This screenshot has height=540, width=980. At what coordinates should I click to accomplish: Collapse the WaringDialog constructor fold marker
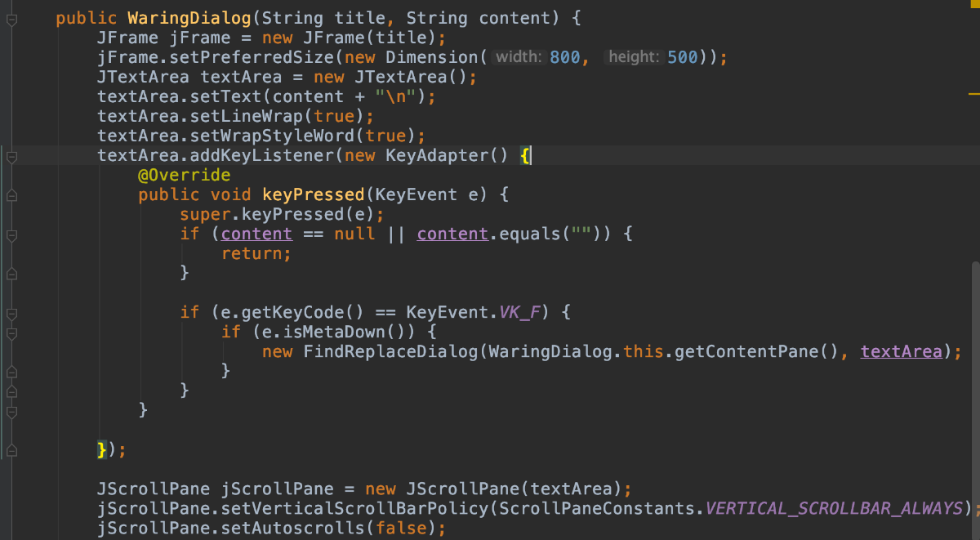(x=11, y=20)
